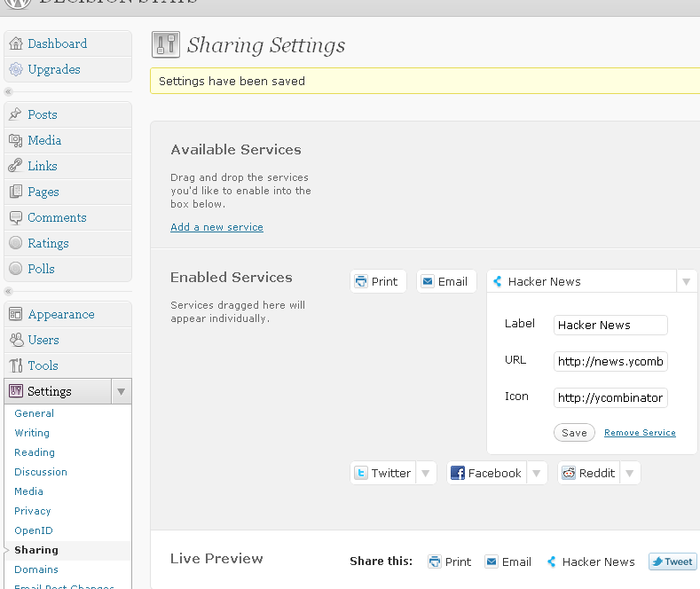Viewport: 700px width, 589px height.
Task: Collapse the Settings menu arrow
Action: click(x=122, y=391)
